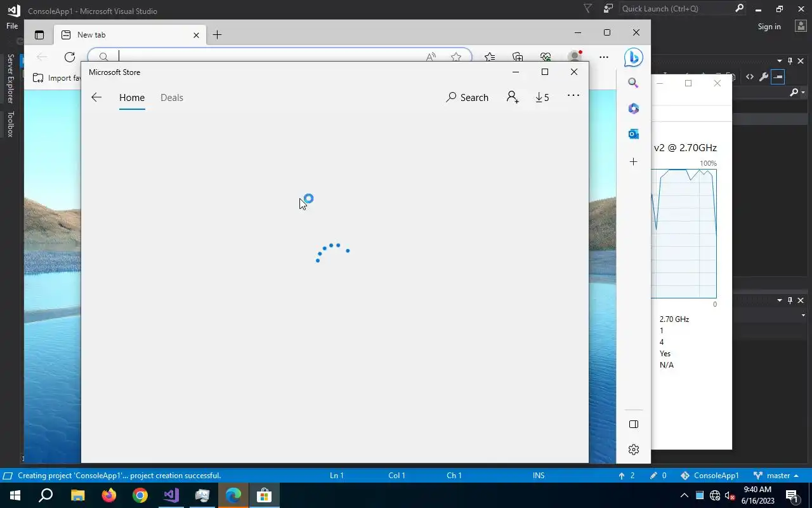The image size is (812, 508).
Task: Open ConsoleApp1 repository in status bar
Action: [710, 476]
